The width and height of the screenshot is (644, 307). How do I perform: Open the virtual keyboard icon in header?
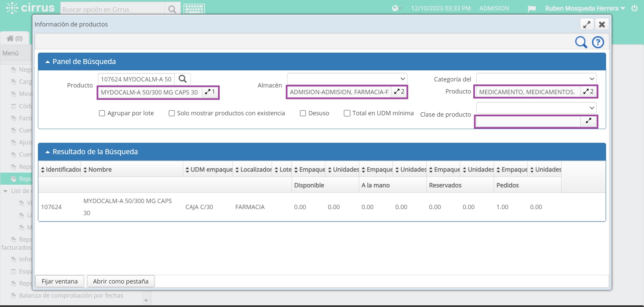(x=194, y=9)
